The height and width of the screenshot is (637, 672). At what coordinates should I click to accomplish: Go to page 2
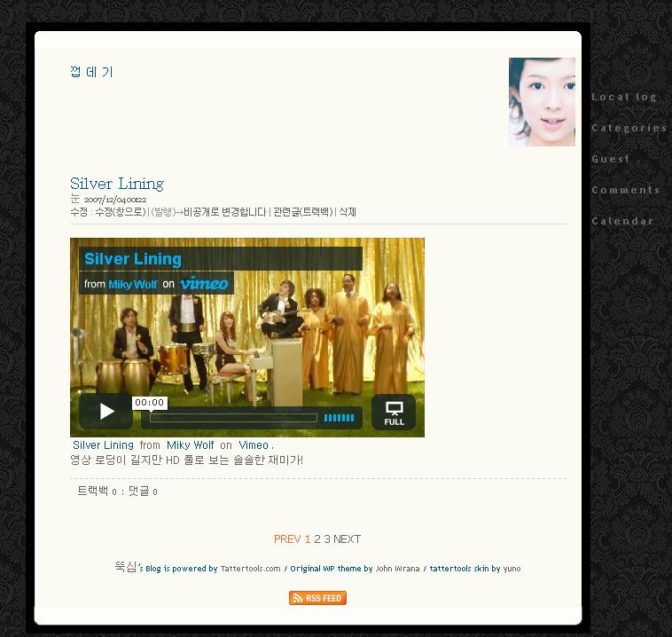317,539
